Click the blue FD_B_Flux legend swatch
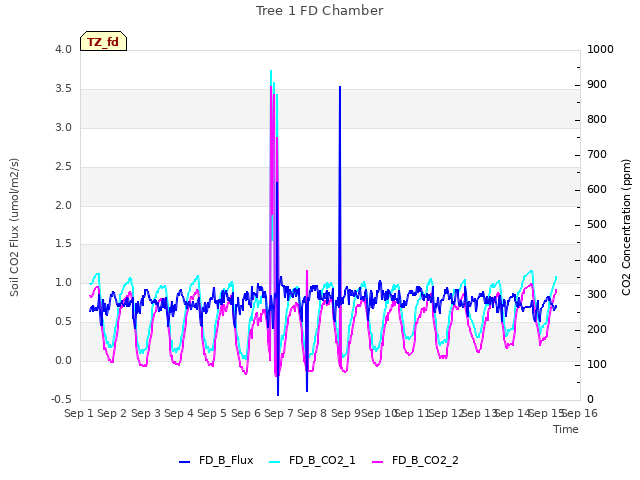The width and height of the screenshot is (640, 480). pos(184,462)
